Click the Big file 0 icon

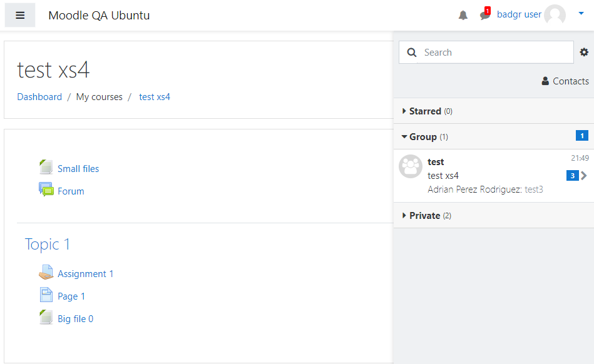click(46, 317)
